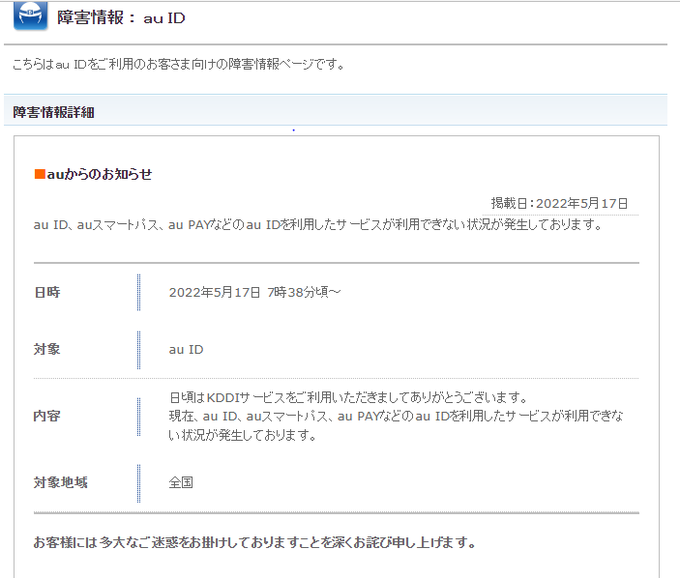
Task: Click the line い状況が発生しております。
Action: (242, 435)
